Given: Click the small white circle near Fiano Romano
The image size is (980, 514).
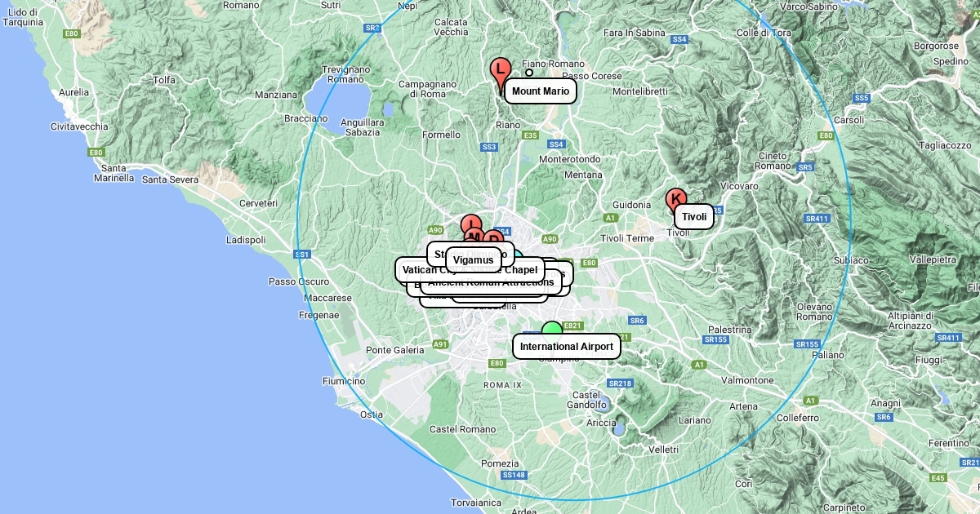Looking at the screenshot, I should tap(529, 73).
